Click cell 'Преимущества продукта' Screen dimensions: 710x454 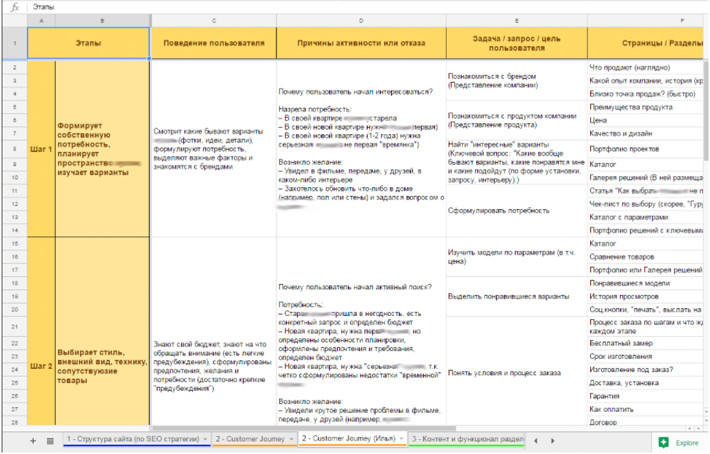(645, 107)
